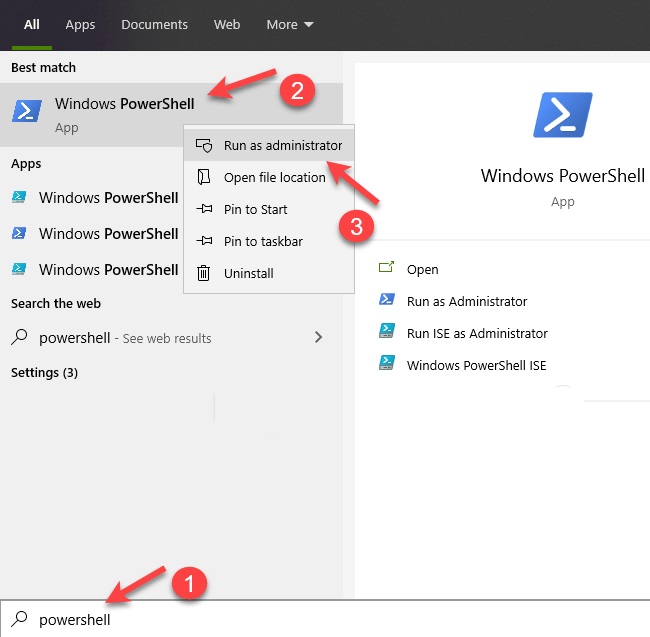Click the Uninstall trash can icon
650x637 pixels.
pos(203,273)
